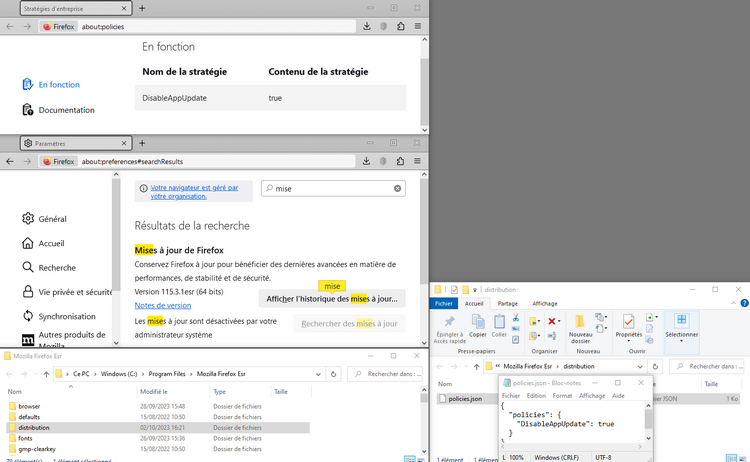The height and width of the screenshot is (462, 750).
Task: Clear the 'mise' search field
Action: tap(397, 188)
